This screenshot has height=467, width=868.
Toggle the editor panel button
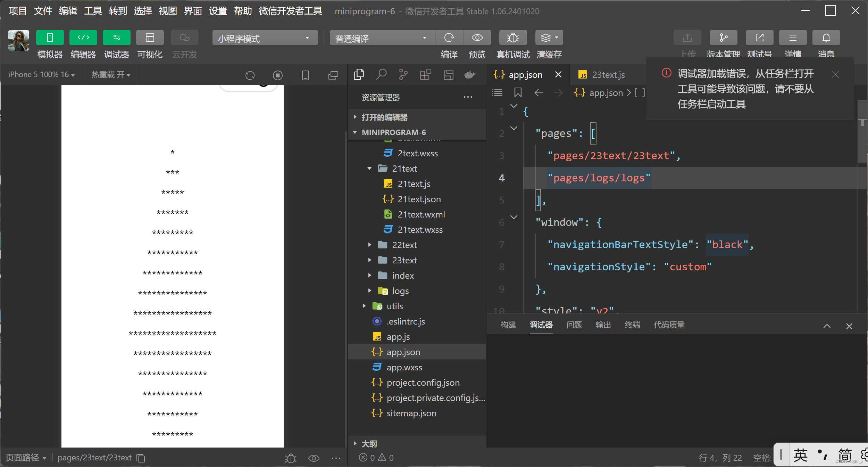tap(83, 38)
